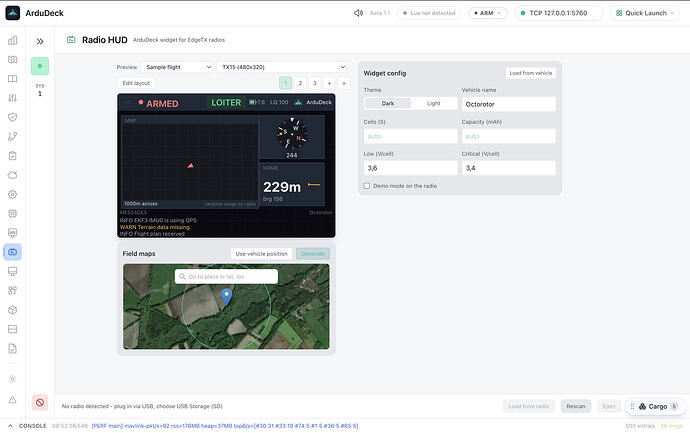The width and height of the screenshot is (690, 433).
Task: Click the Radio HUD title icon
Action: click(x=71, y=40)
